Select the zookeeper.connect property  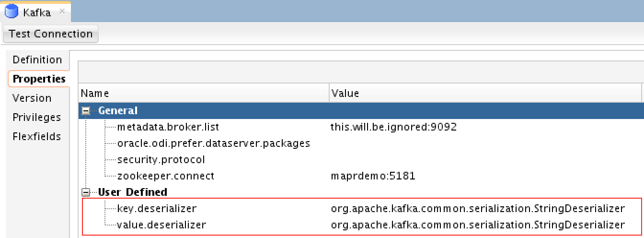(x=166, y=176)
